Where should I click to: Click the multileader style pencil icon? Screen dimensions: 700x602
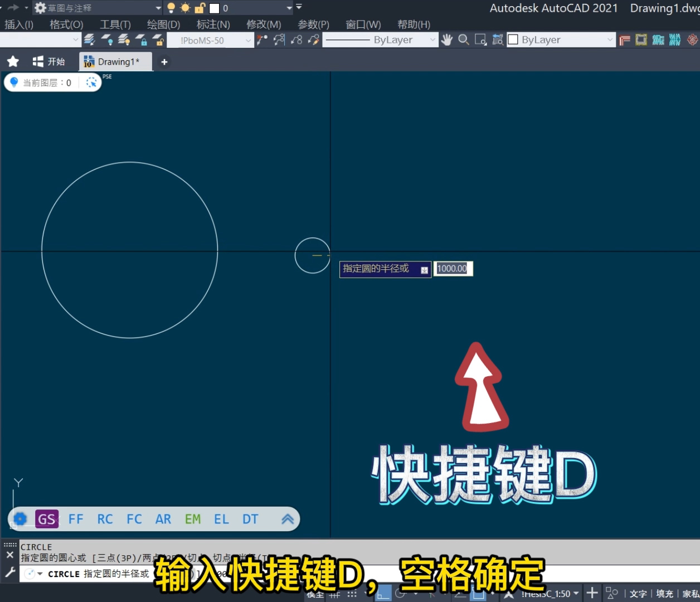pyautogui.click(x=314, y=40)
